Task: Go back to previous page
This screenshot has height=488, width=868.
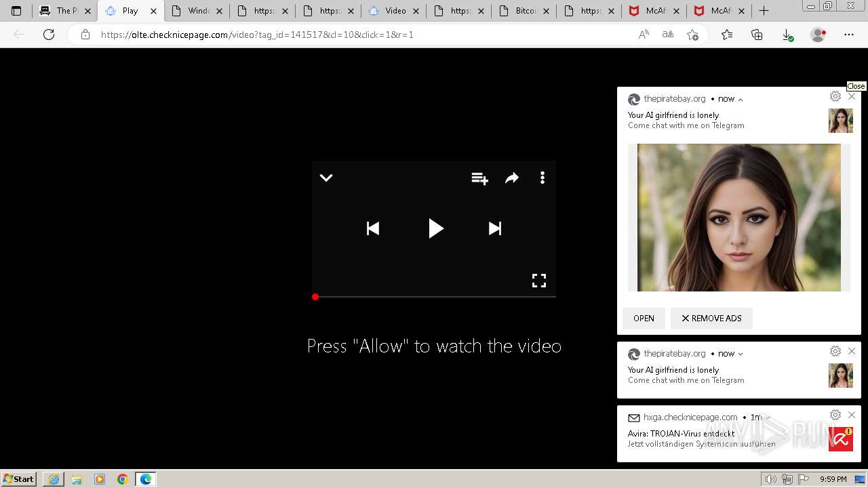Action: (19, 35)
